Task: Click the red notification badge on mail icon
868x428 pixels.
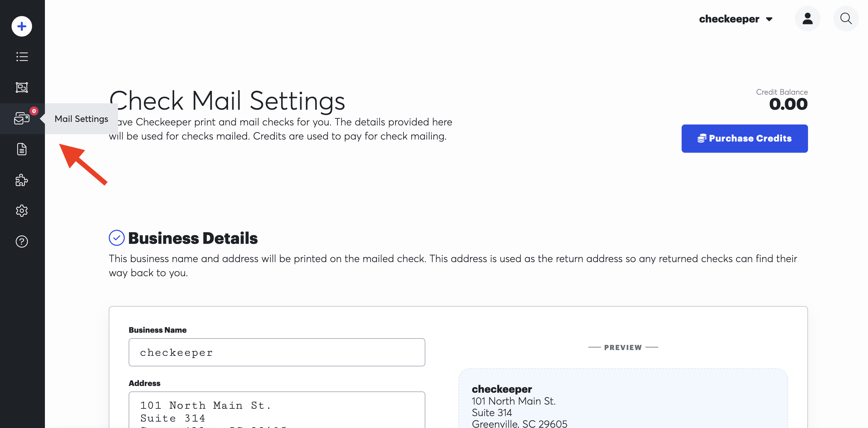Action: 34,111
